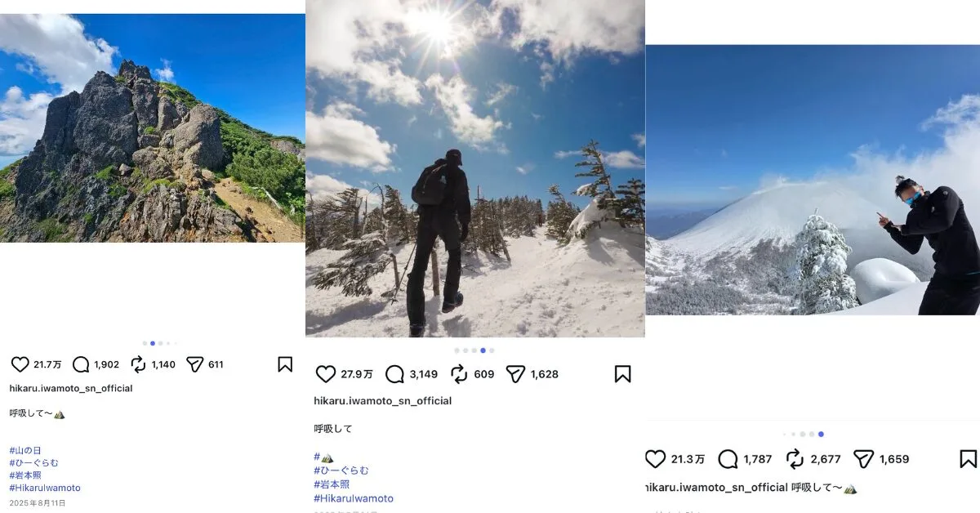Click the comment icon beside 1,787
980x513 pixels.
tap(728, 459)
